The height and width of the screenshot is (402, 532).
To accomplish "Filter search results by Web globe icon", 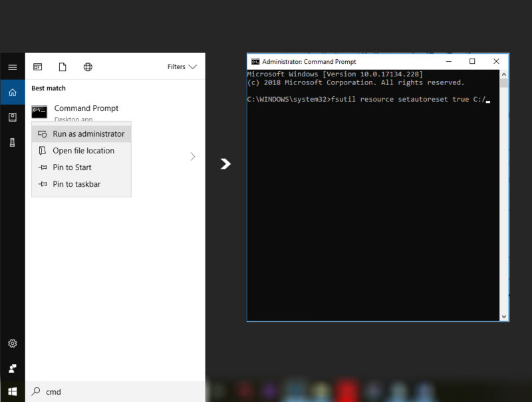I will coord(88,67).
